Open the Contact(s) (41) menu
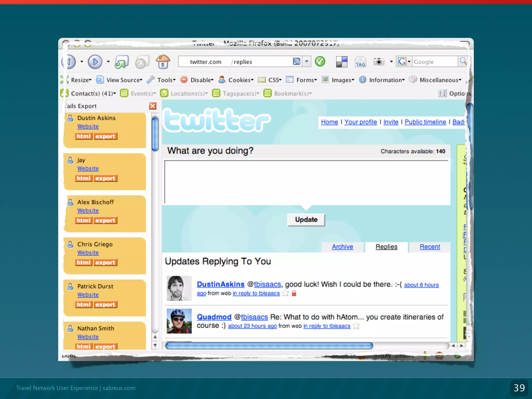The height and width of the screenshot is (399, 532). coord(88,93)
